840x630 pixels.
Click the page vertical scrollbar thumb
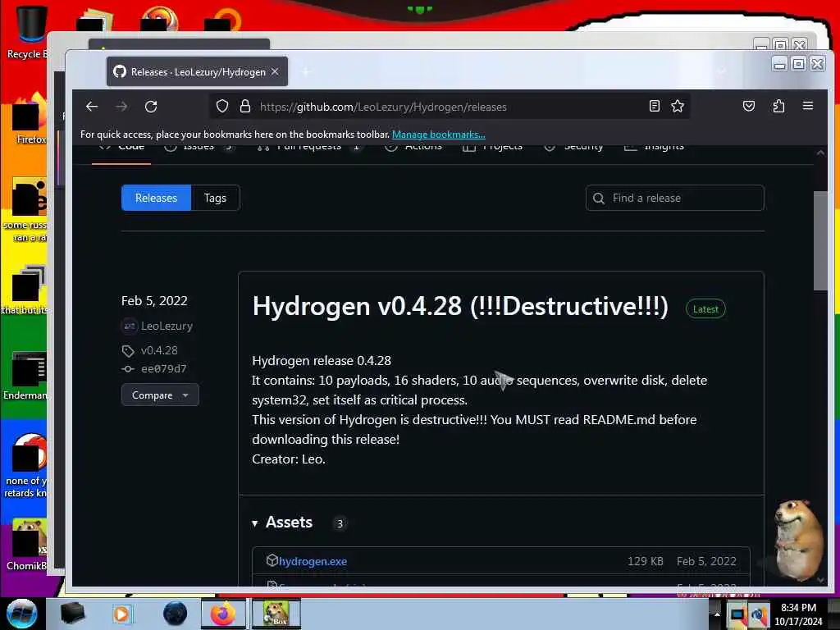pyautogui.click(x=820, y=241)
